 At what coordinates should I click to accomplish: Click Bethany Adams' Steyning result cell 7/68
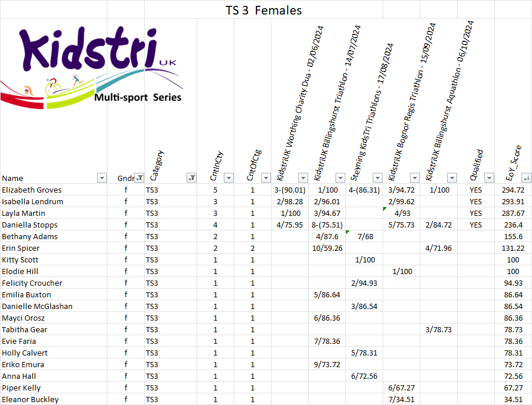click(x=365, y=237)
